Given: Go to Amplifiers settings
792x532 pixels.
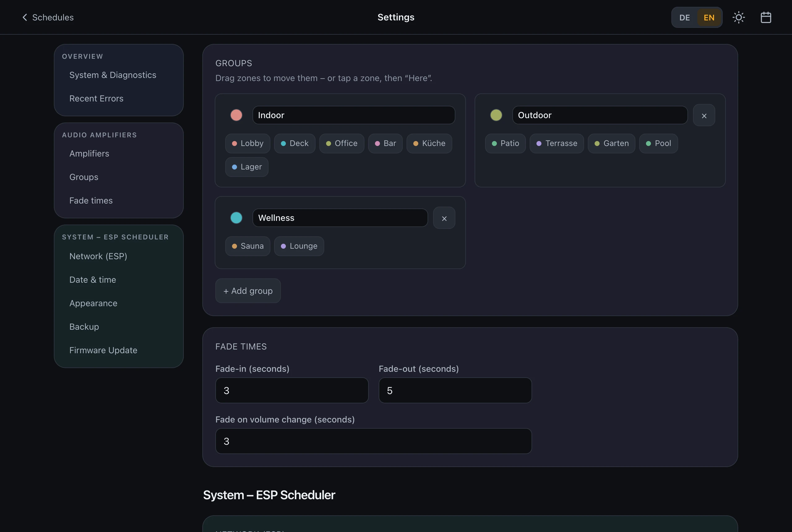Looking at the screenshot, I should click(x=89, y=153).
